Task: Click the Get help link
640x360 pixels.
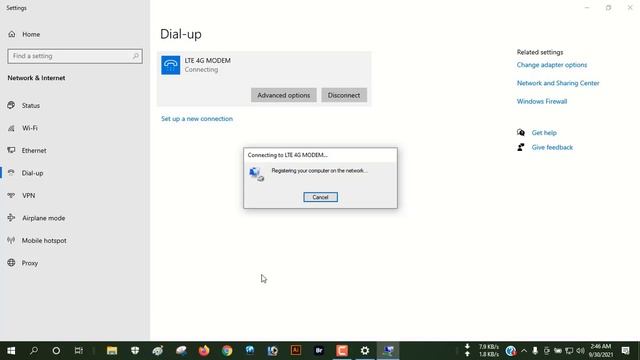Action: click(544, 133)
